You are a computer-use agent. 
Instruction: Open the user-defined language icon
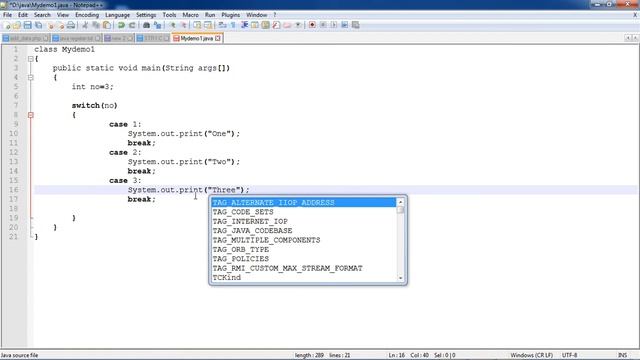tap(255, 25)
